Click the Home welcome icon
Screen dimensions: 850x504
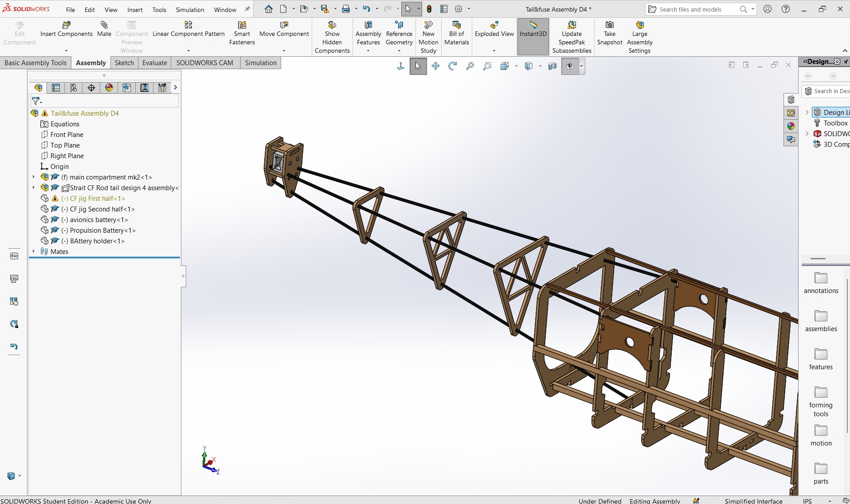point(268,9)
